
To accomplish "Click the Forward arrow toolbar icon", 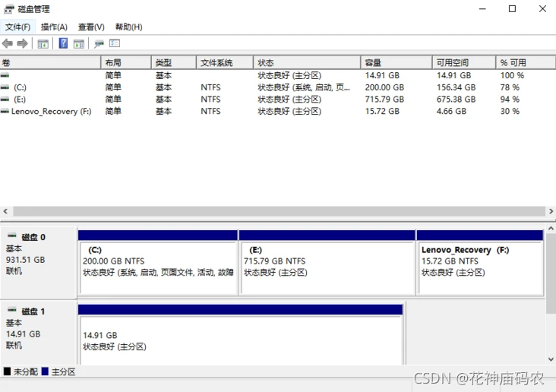I will tap(22, 43).
